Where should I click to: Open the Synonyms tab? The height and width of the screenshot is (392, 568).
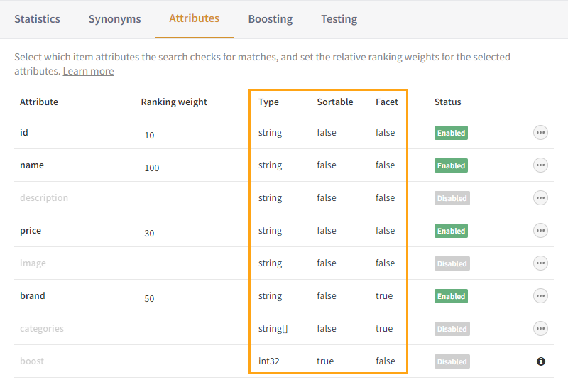point(114,19)
